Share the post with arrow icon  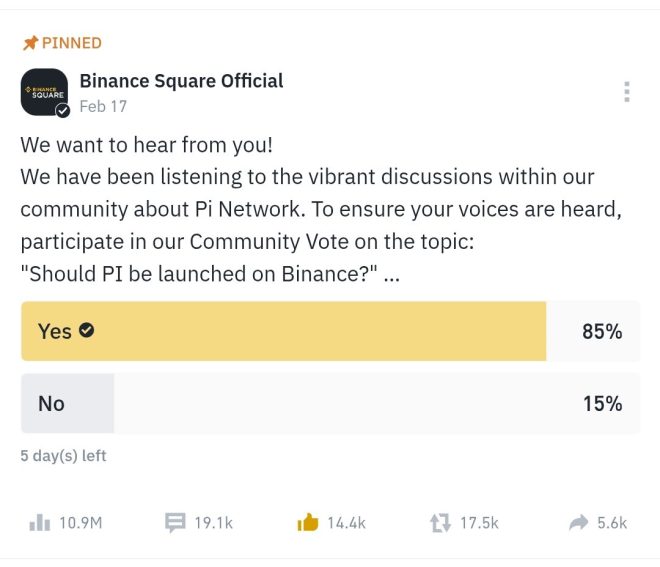point(578,522)
